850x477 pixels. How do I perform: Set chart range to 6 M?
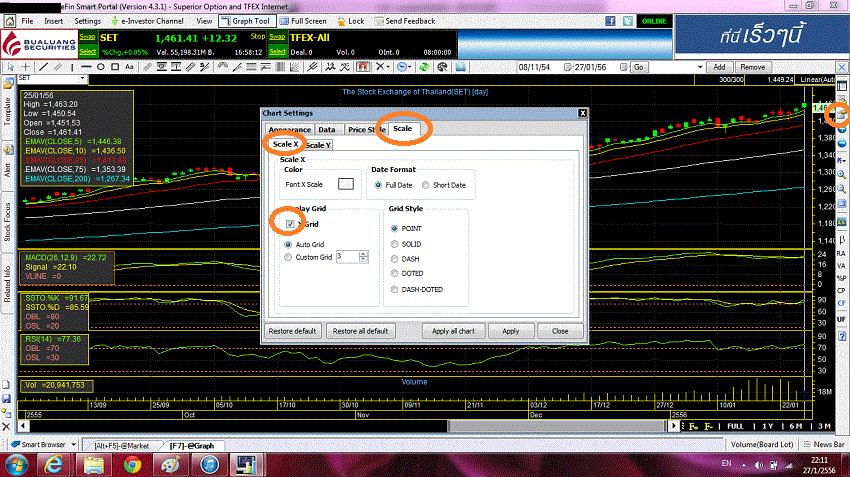coord(795,426)
